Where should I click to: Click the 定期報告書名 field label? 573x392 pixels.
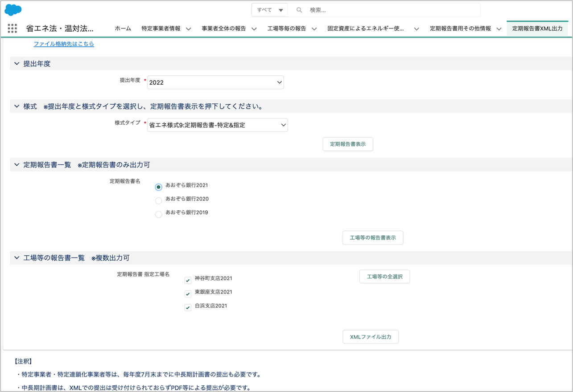pos(125,181)
